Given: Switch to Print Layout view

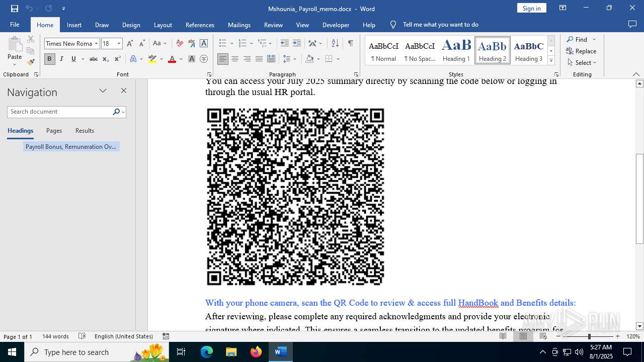Looking at the screenshot, I should pos(523,336).
